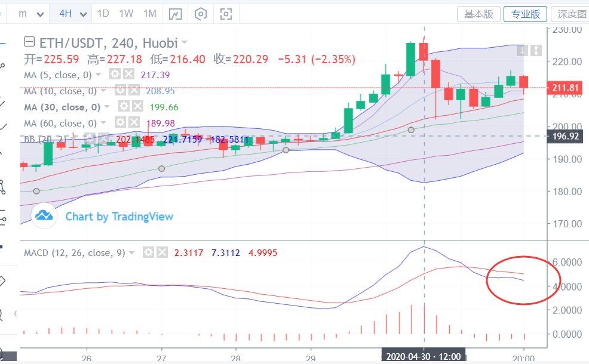589x364 pixels.
Task: Open the chart type selector icon
Action: click(x=175, y=14)
